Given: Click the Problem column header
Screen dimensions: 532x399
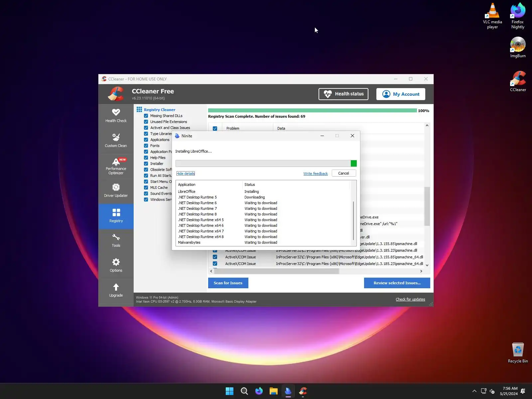Looking at the screenshot, I should pyautogui.click(x=247, y=128).
